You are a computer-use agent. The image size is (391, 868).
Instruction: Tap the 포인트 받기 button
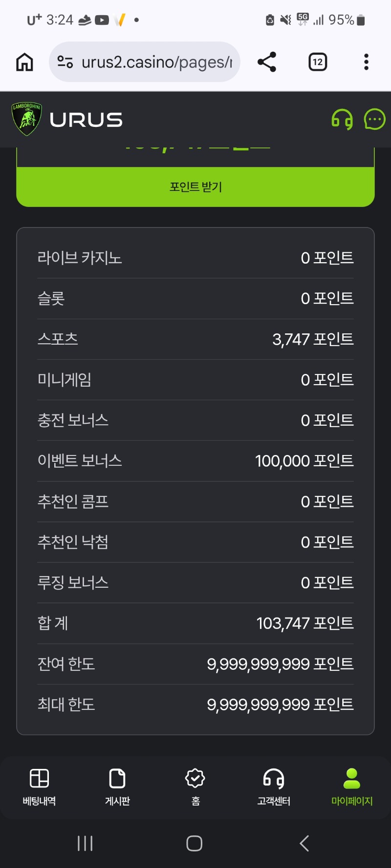195,187
